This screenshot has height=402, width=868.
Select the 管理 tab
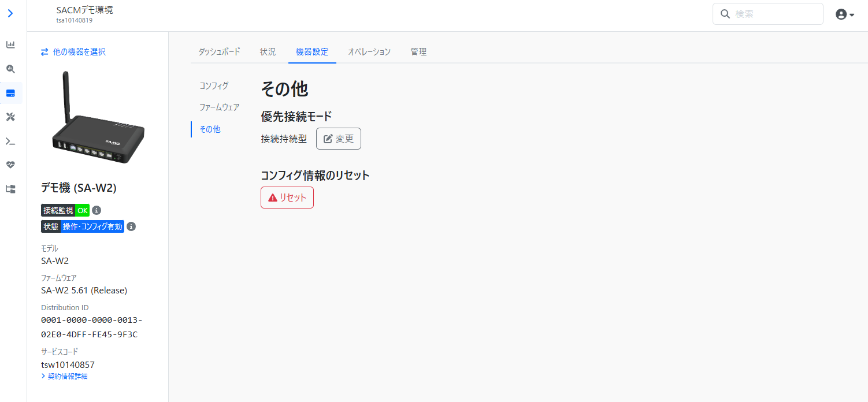pyautogui.click(x=418, y=52)
